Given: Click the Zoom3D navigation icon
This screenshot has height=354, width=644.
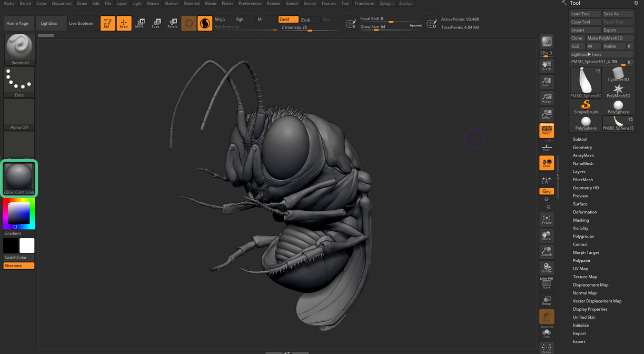Looking at the screenshot, I should (x=547, y=251).
